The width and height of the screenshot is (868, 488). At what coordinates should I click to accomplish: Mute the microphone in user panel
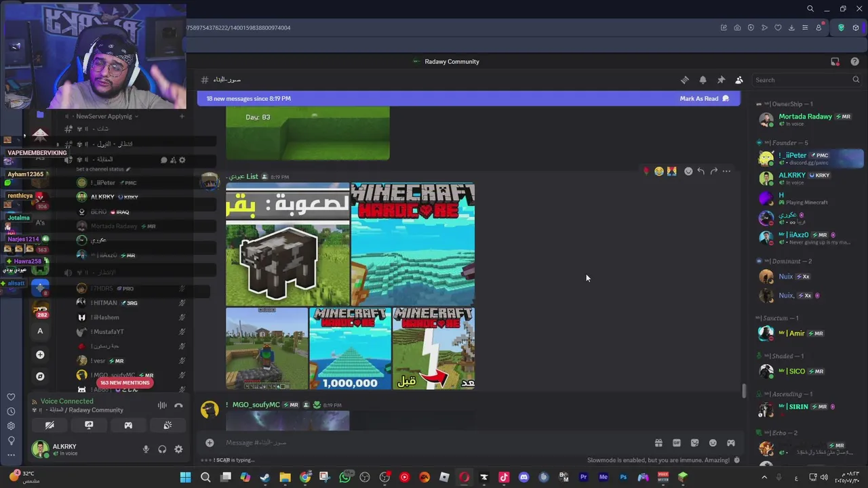(x=146, y=449)
